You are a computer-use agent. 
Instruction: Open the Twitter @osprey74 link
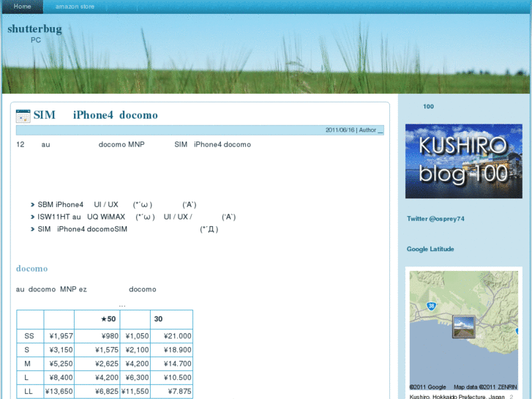[435, 219]
